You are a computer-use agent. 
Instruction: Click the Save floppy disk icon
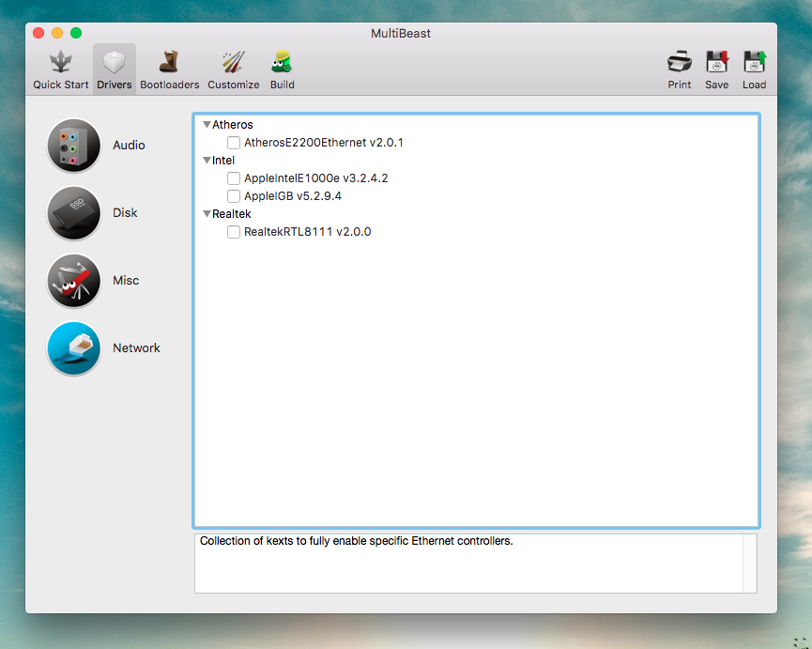[x=716, y=62]
